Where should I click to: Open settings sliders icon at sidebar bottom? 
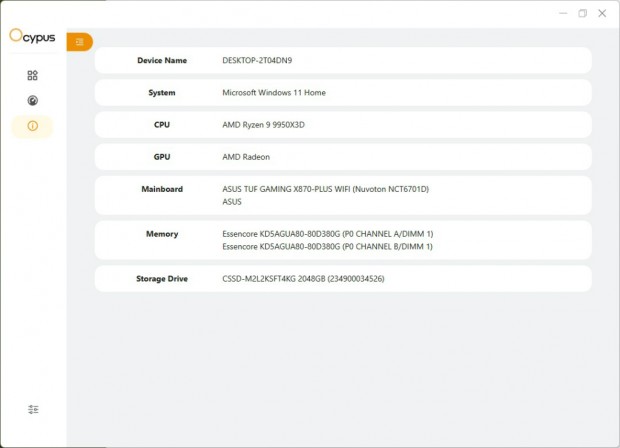click(x=33, y=409)
